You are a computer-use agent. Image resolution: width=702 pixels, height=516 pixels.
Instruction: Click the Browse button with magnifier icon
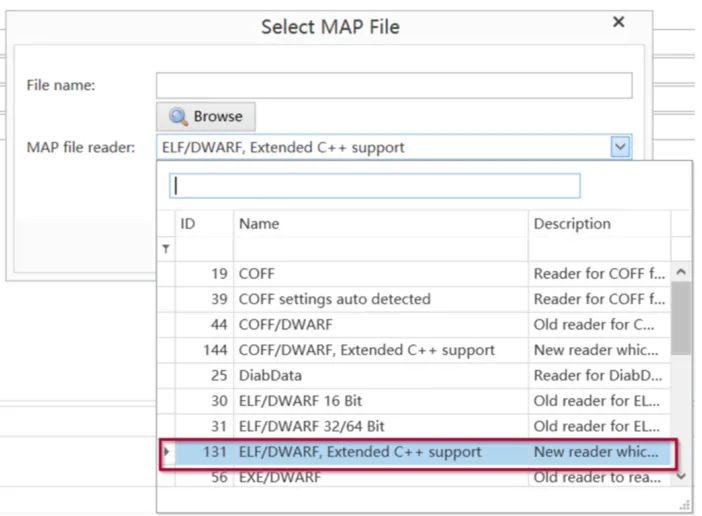(x=206, y=116)
